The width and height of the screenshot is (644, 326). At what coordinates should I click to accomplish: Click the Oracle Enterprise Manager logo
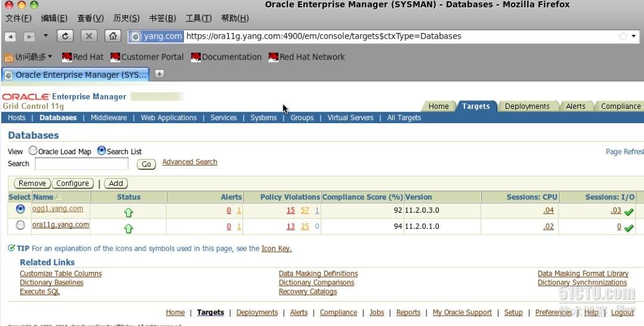coord(65,96)
